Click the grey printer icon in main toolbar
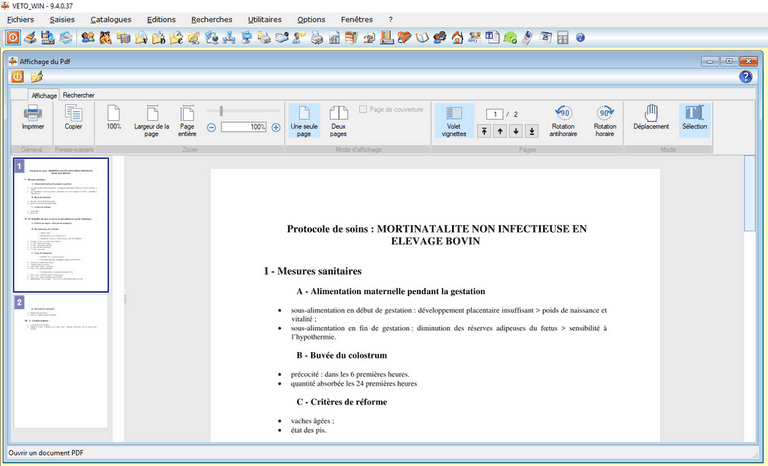The height and width of the screenshot is (466, 768). point(317,38)
